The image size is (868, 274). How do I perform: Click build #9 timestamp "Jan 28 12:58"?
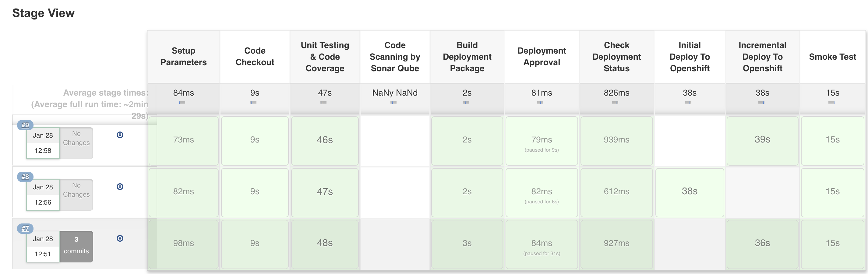tap(43, 143)
